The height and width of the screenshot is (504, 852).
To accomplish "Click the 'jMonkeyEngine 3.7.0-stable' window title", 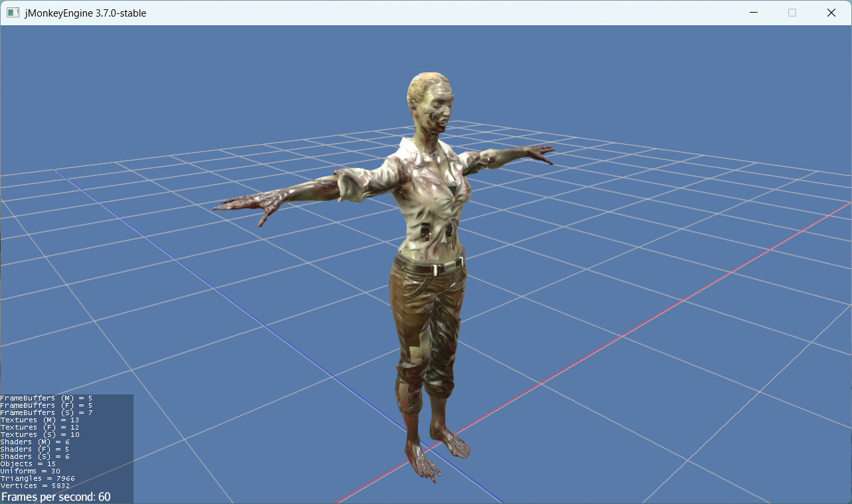I will [85, 13].
